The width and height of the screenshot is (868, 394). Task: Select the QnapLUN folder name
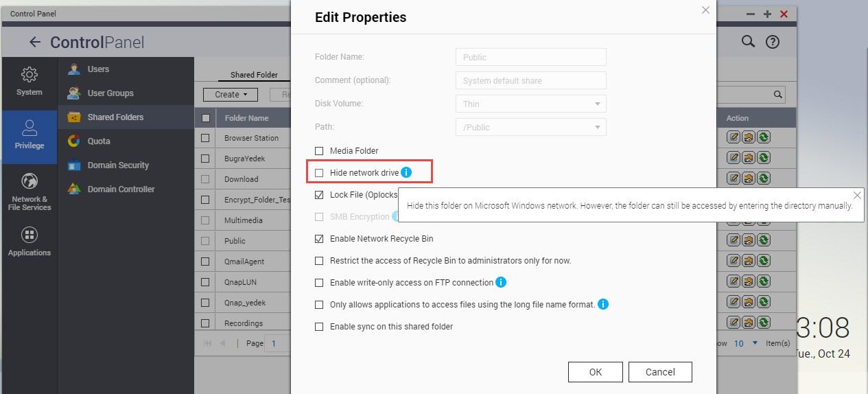click(x=240, y=282)
